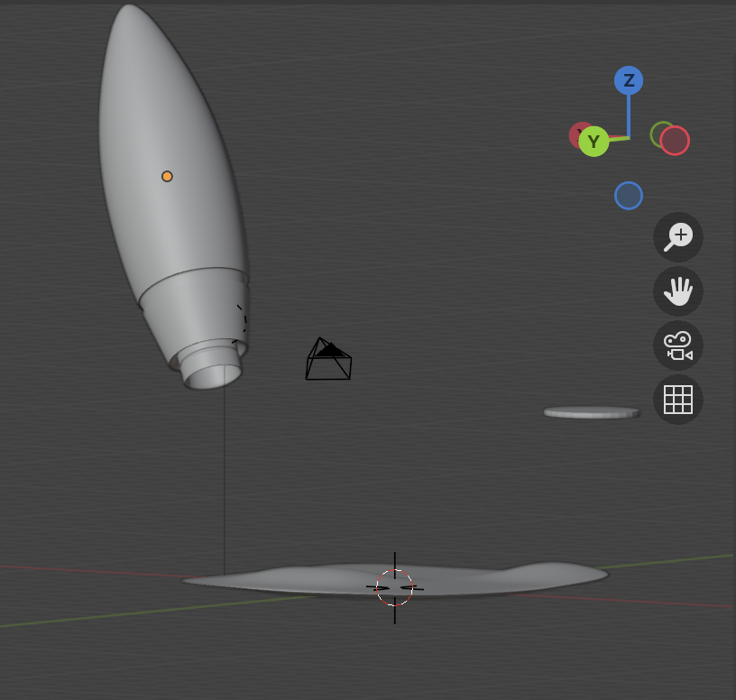
Task: Select the dashed light object beside nozzle
Action: [241, 323]
